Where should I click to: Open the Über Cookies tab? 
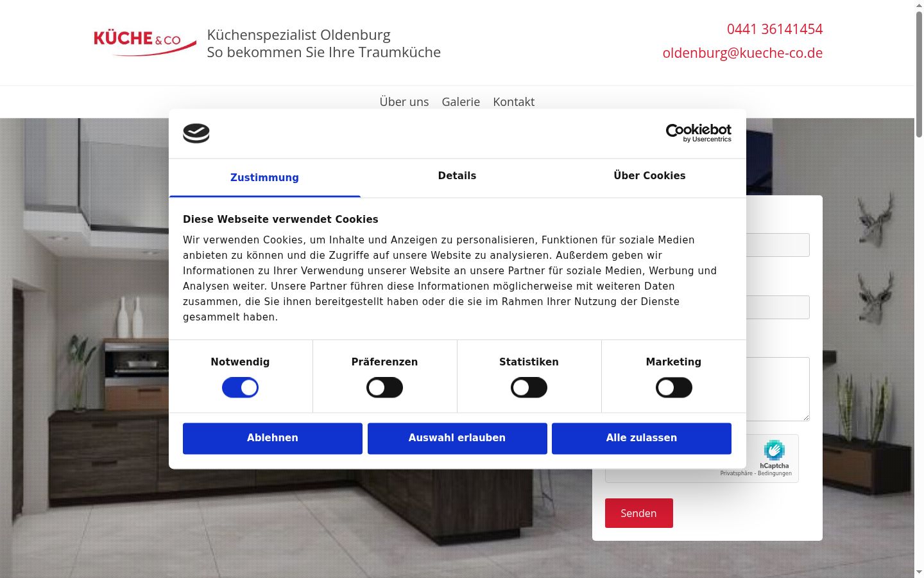[x=649, y=176]
